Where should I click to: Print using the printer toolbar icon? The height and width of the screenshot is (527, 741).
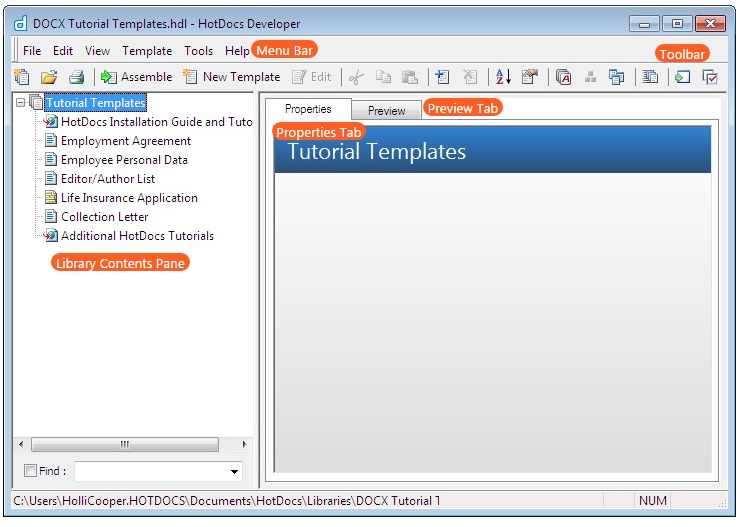[x=76, y=77]
